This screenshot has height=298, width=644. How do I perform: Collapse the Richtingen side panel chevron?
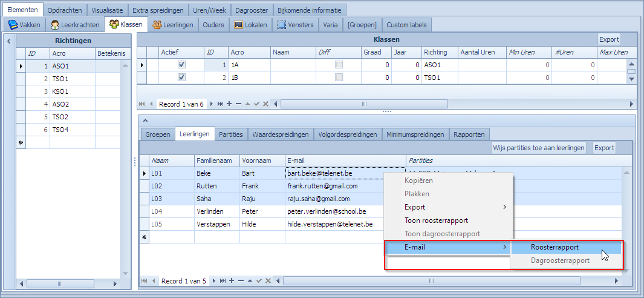coord(9,41)
